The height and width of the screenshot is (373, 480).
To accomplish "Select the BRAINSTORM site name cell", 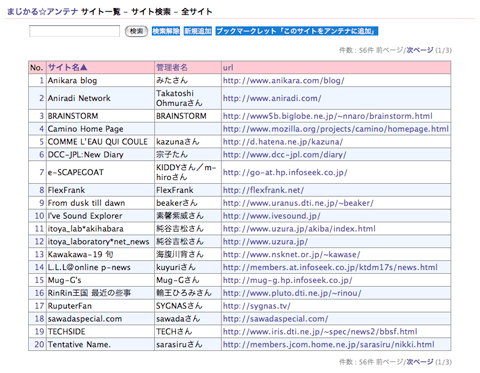I will coord(100,116).
